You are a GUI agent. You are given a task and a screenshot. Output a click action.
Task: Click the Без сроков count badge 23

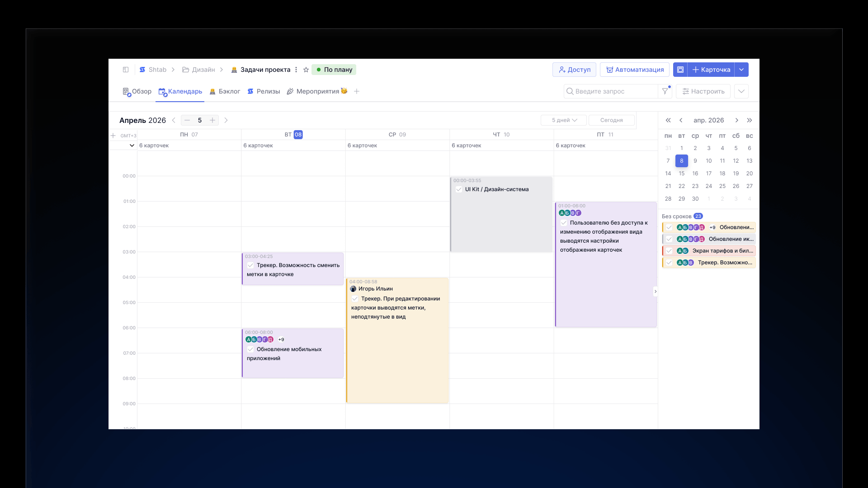click(698, 216)
